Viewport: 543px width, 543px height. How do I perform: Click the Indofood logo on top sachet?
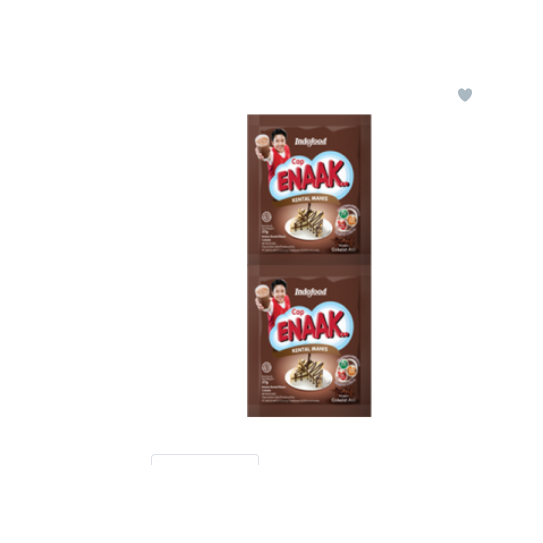pyautogui.click(x=311, y=142)
